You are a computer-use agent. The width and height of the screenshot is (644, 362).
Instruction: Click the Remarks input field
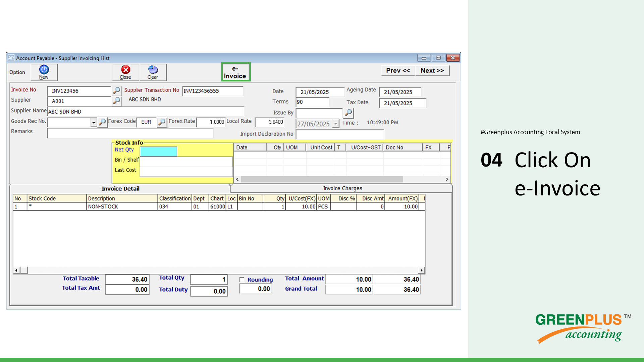tap(130, 133)
